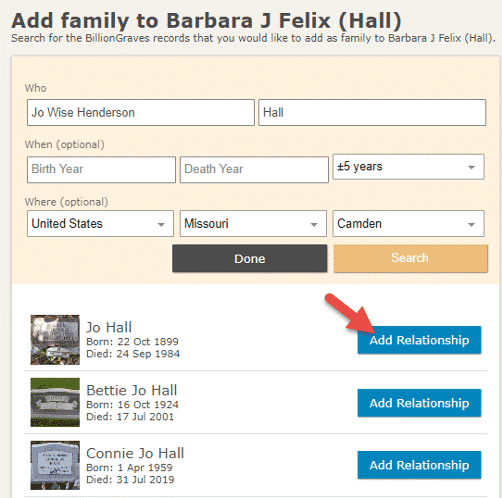Click into the Birth Year field
Image resolution: width=502 pixels, height=498 pixels.
(x=101, y=169)
